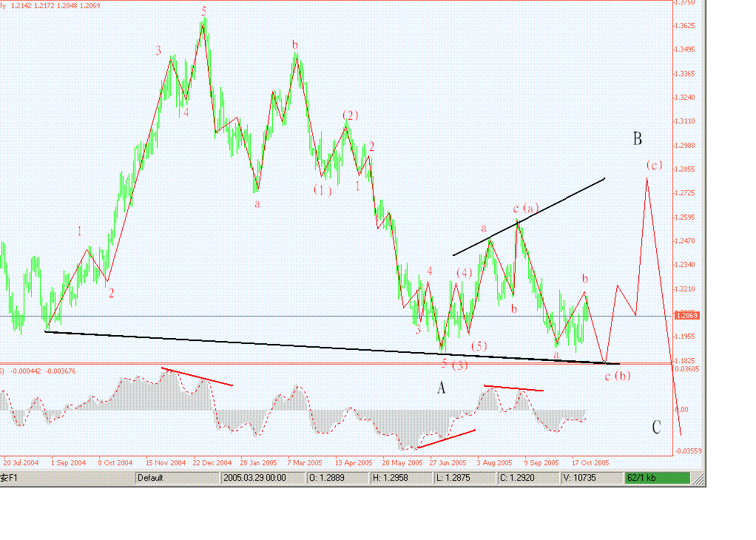The image size is (756, 540).
Task: Select the highlighted 1.2069 current price tag
Action: pyautogui.click(x=689, y=316)
